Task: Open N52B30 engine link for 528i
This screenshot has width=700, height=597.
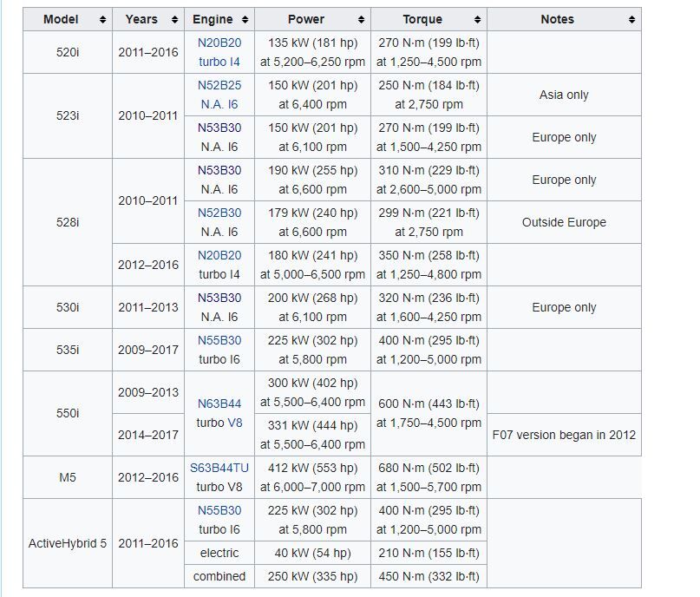Action: (x=219, y=213)
